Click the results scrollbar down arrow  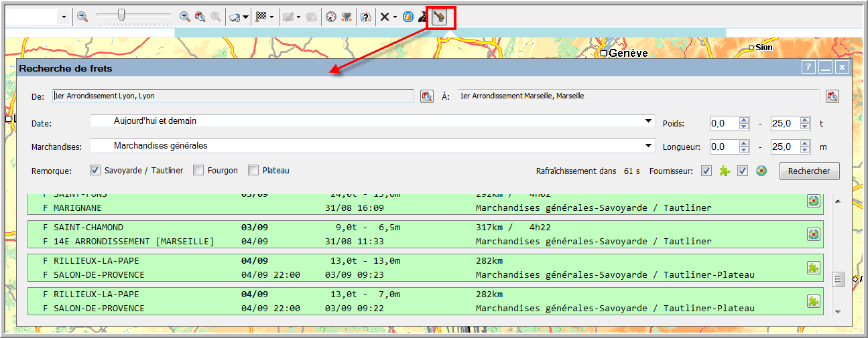click(838, 312)
